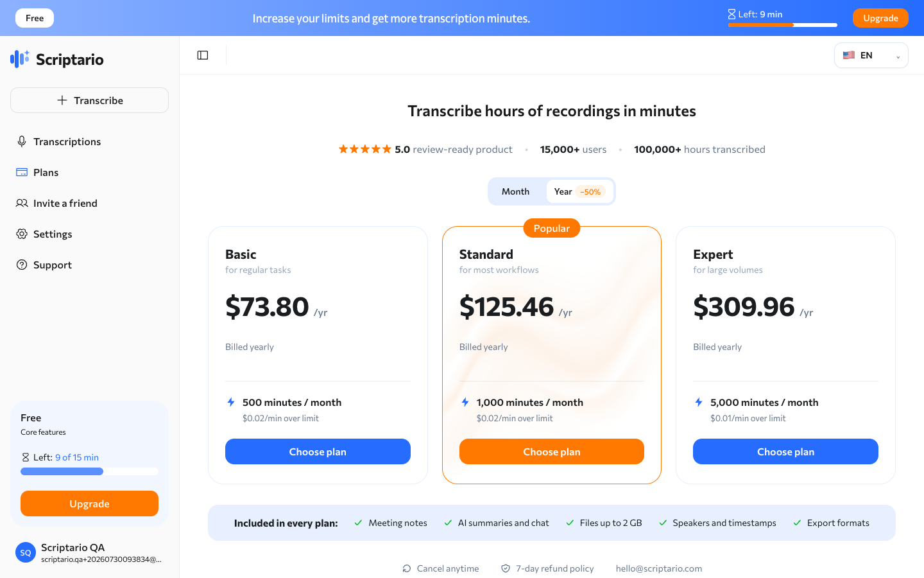The image size is (924, 578).
Task: Click the Popular badge on Standard plan
Action: [552, 228]
